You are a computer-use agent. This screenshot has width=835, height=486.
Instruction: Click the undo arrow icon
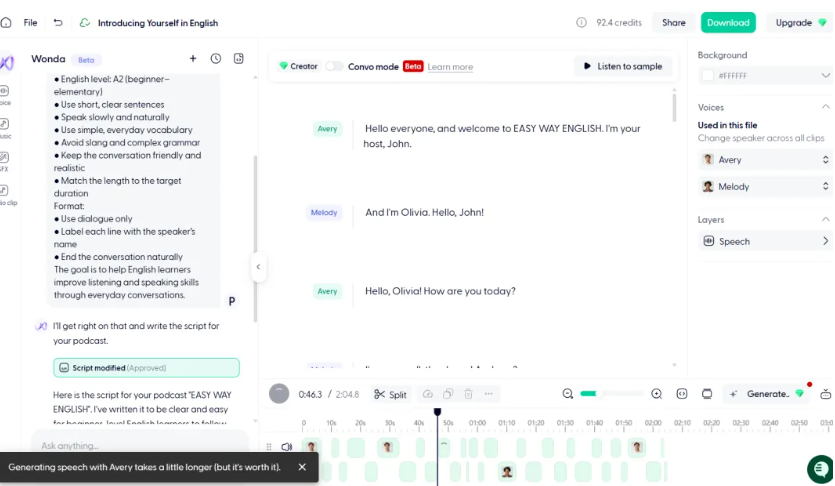pyautogui.click(x=58, y=22)
